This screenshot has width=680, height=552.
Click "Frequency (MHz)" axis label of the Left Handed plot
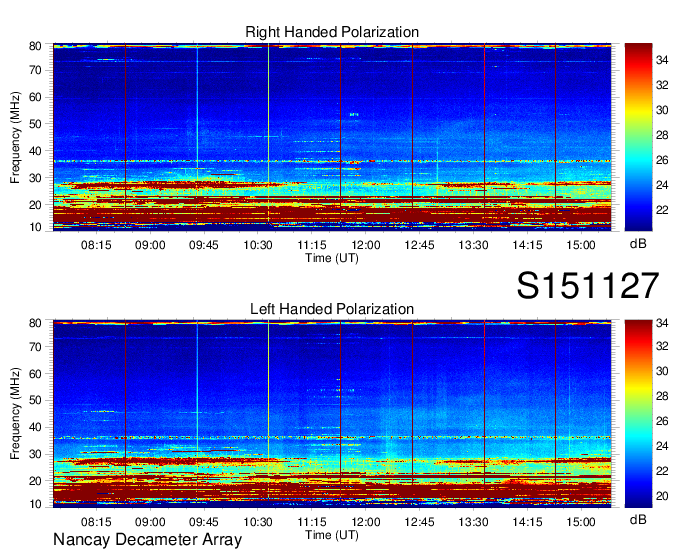(x=15, y=414)
